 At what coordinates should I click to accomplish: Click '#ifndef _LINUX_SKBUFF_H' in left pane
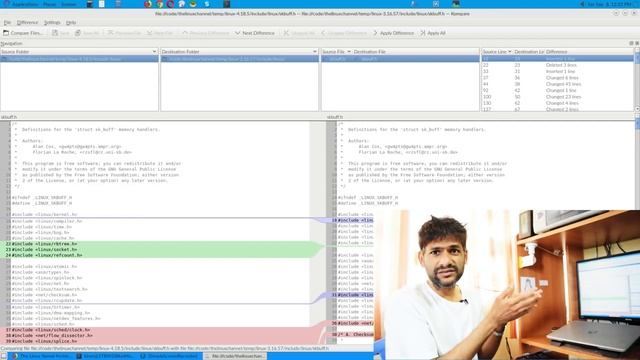point(42,198)
